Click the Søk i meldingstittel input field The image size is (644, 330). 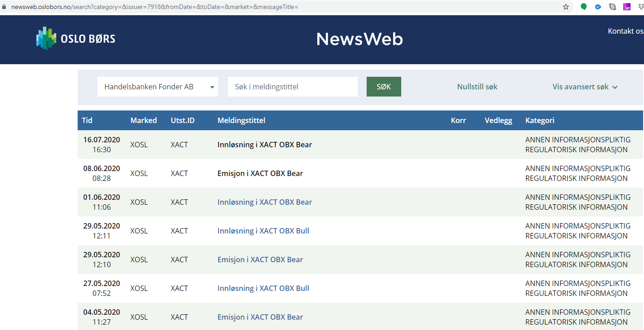tap(293, 87)
